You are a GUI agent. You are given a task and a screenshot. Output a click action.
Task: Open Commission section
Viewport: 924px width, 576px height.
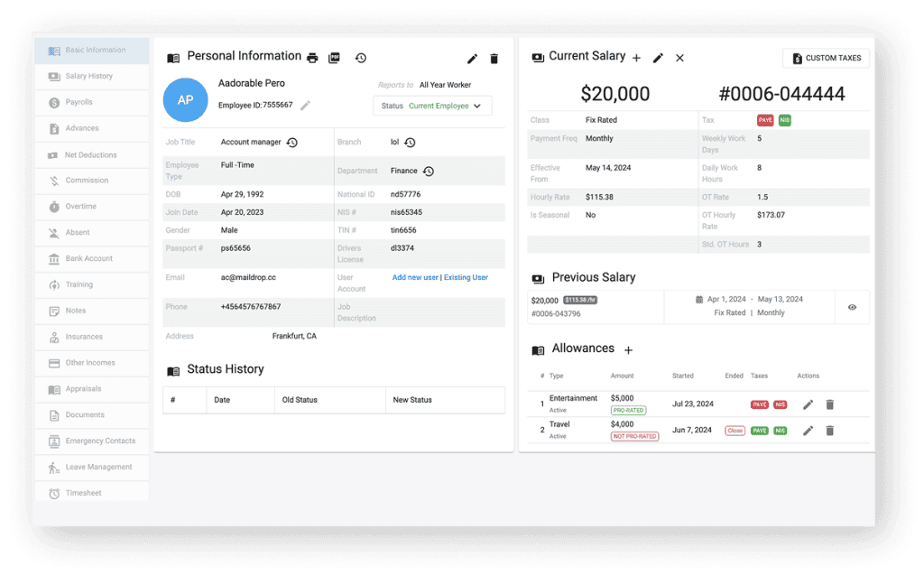[91, 181]
